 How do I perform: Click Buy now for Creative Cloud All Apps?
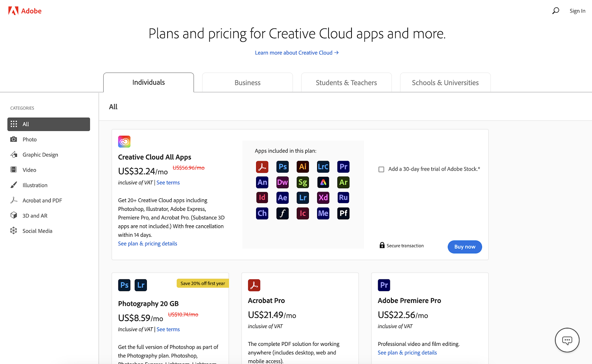pos(465,247)
